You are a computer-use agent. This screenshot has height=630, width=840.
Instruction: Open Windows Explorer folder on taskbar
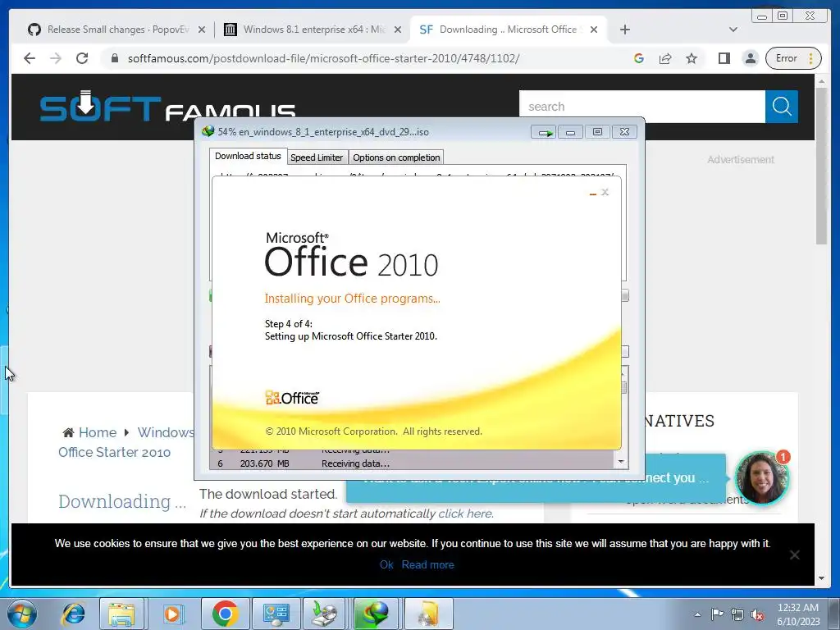pyautogui.click(x=121, y=614)
